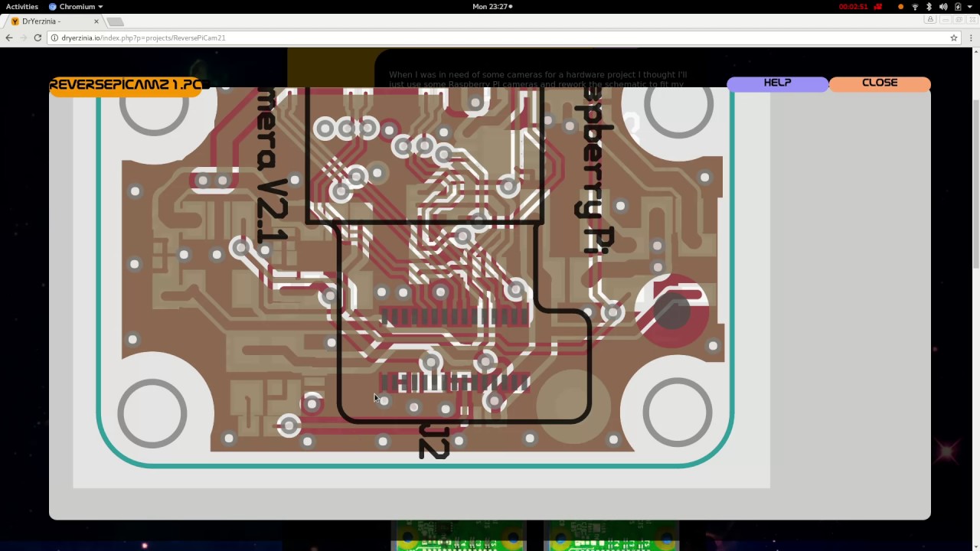Bookmark this page with the star icon
The image size is (980, 551).
[x=954, y=37]
